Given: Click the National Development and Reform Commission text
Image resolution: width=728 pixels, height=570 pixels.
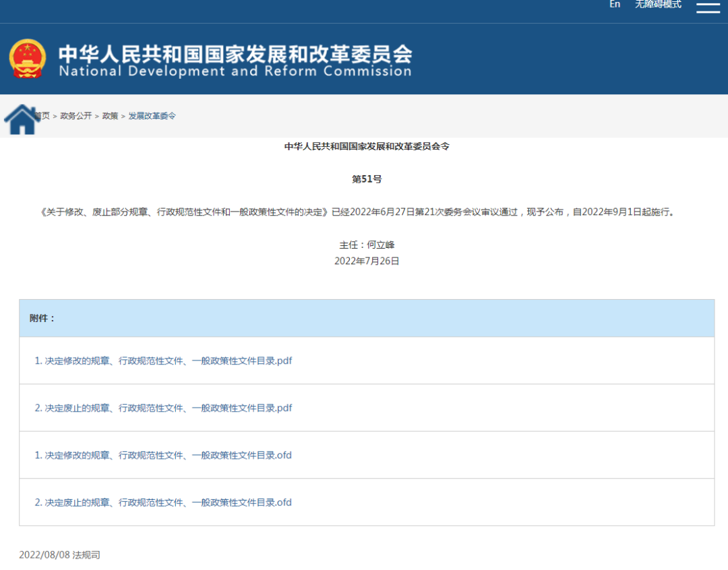Looking at the screenshot, I should coord(235,71).
